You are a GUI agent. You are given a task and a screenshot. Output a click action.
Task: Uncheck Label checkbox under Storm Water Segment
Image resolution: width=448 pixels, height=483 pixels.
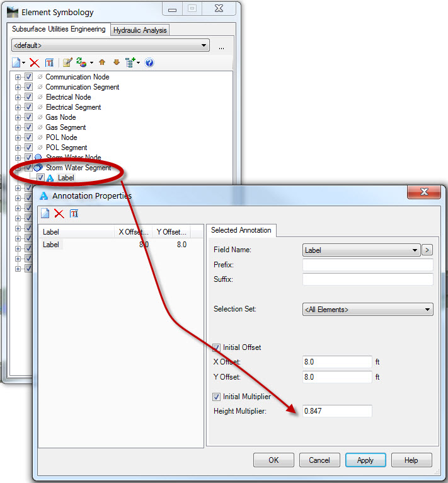pyautogui.click(x=41, y=178)
